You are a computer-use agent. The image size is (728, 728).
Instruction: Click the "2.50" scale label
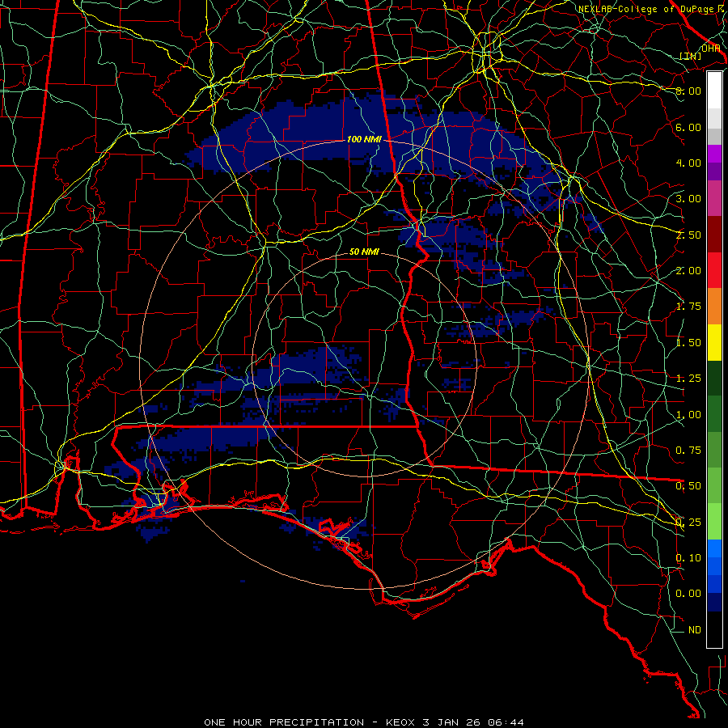[x=688, y=235]
